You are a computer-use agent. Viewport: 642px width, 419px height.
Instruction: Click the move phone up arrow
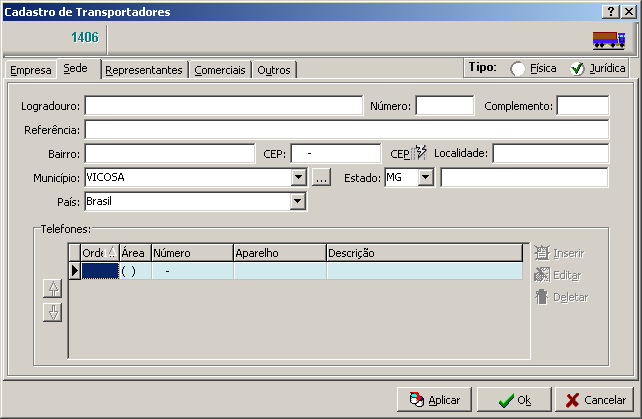coord(54,289)
